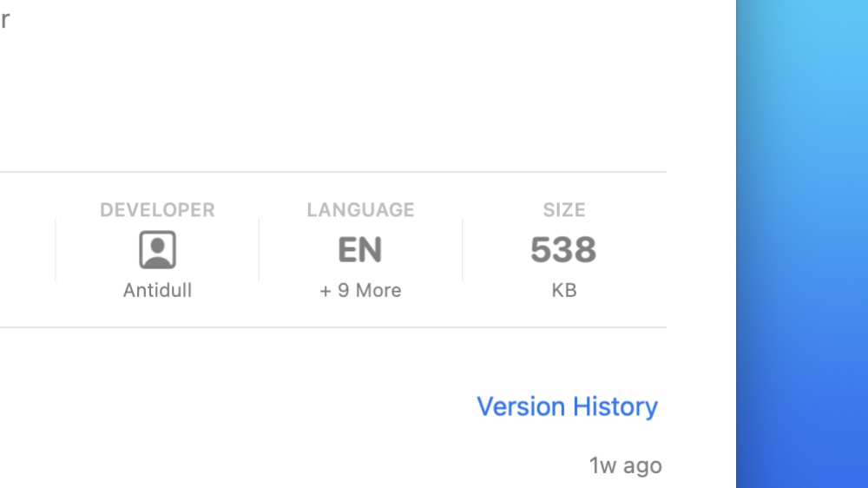This screenshot has height=488, width=868.
Task: Expand the "+ 9 More" languages list
Action: coord(360,290)
